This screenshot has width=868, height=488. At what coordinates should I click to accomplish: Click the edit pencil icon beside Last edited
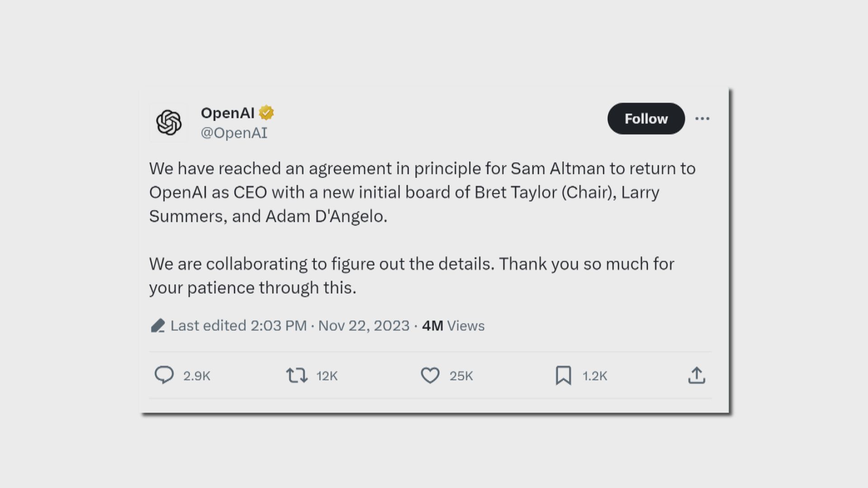[x=158, y=326]
